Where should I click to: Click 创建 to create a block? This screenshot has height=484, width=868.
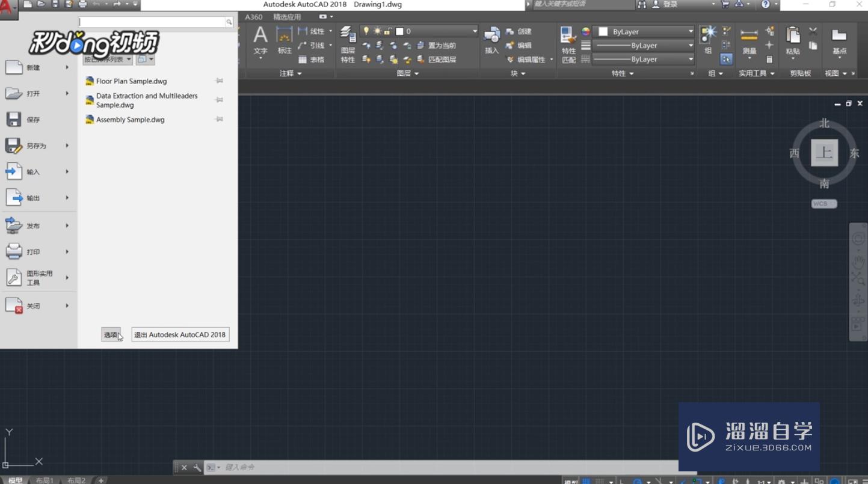click(x=519, y=31)
